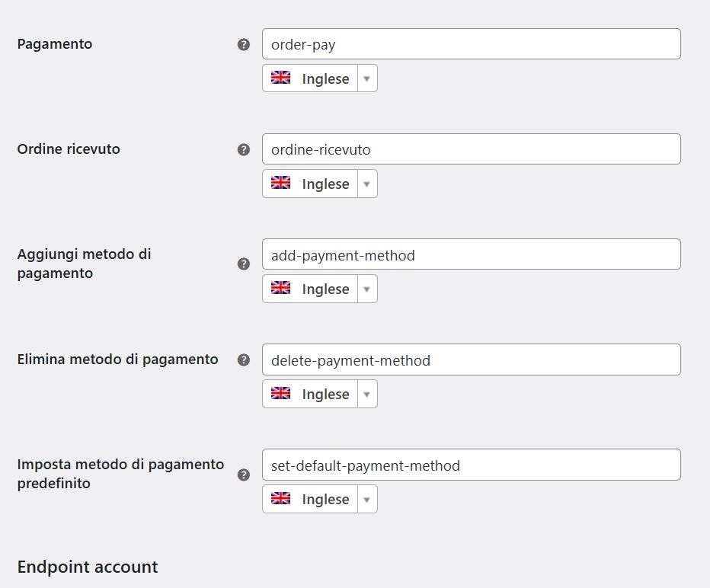Click the order-pay text field
This screenshot has width=710, height=588.
pos(471,44)
